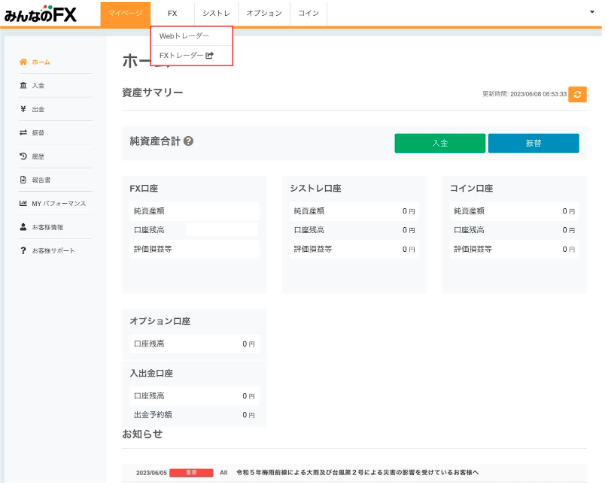607x484 pixels.
Task: Refresh the asset summary with orange button
Action: click(x=578, y=94)
